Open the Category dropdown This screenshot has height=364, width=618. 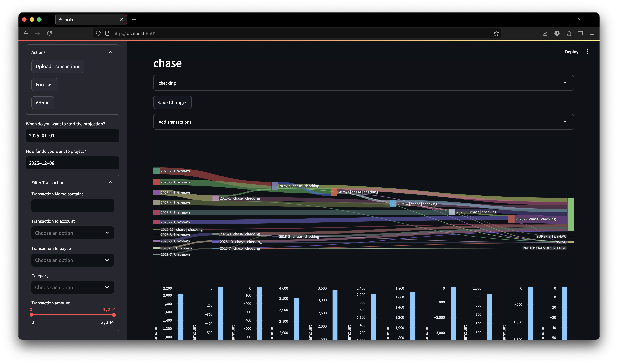pos(72,287)
